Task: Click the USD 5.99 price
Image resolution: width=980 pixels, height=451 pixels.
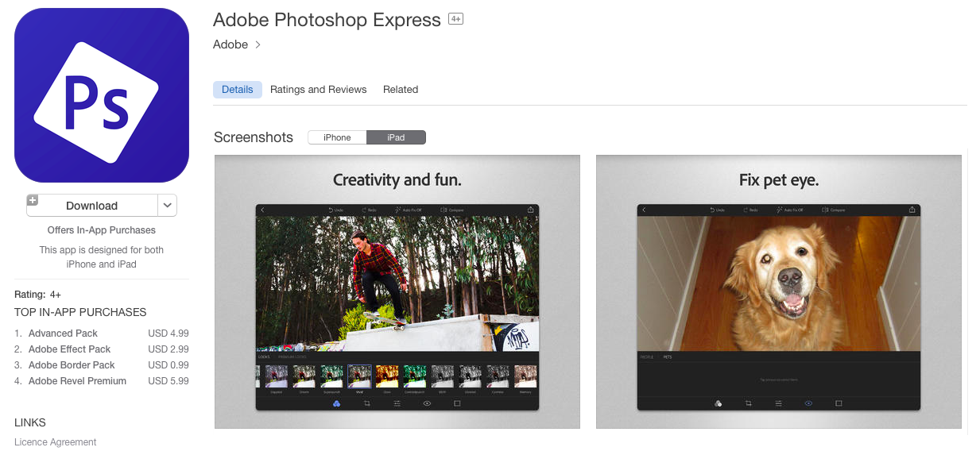Action: (x=168, y=381)
